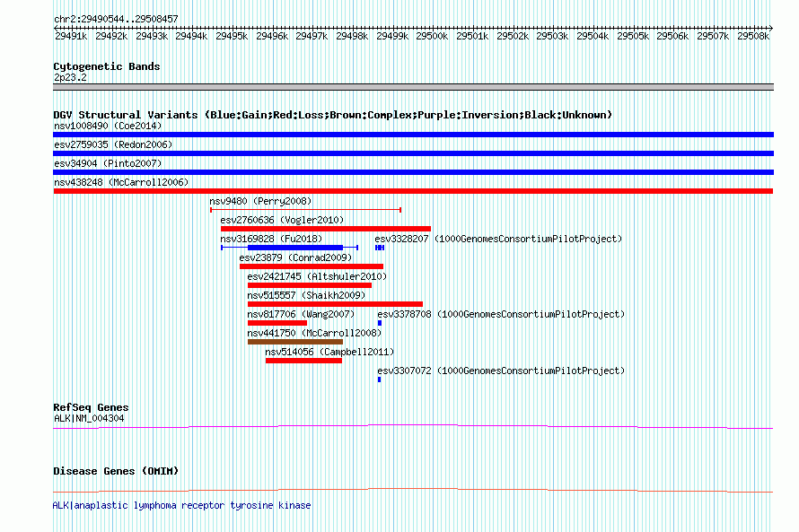799x532 pixels.
Task: Click the esv23879 (Conrad2009) label
Action: click(x=295, y=257)
